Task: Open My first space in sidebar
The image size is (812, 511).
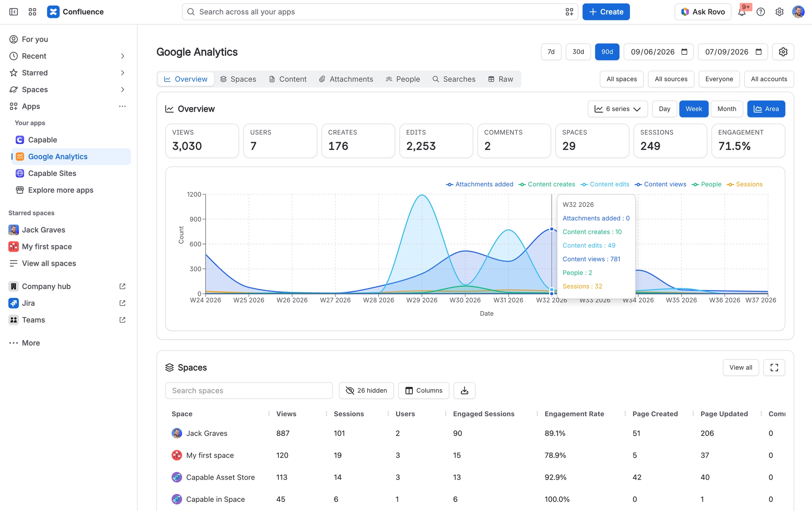Action: 69,247
